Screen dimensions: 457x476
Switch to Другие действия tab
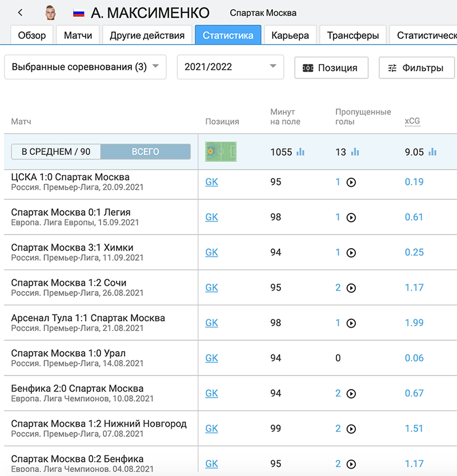(147, 35)
